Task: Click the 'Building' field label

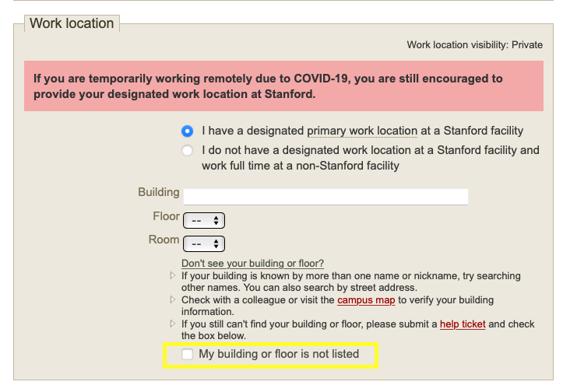Action: [158, 192]
